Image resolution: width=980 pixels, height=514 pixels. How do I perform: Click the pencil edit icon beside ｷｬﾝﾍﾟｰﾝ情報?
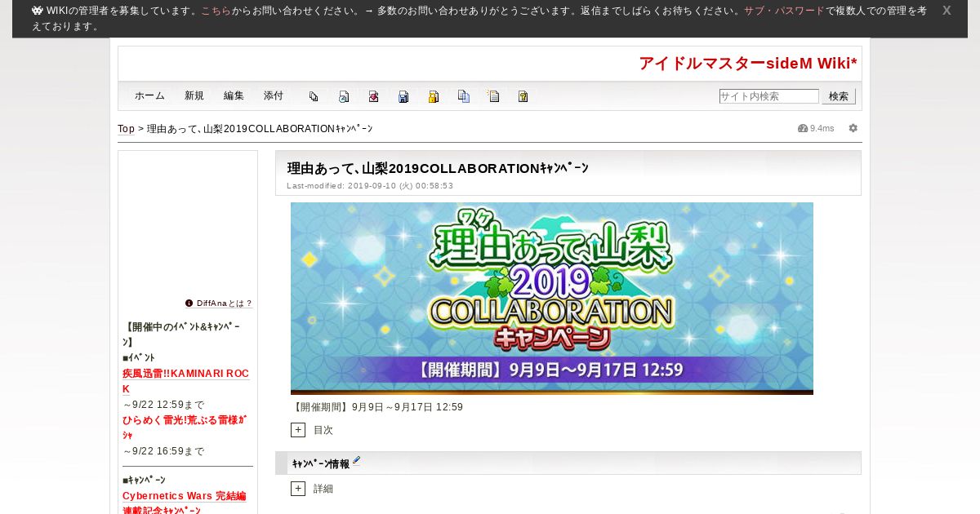click(356, 461)
